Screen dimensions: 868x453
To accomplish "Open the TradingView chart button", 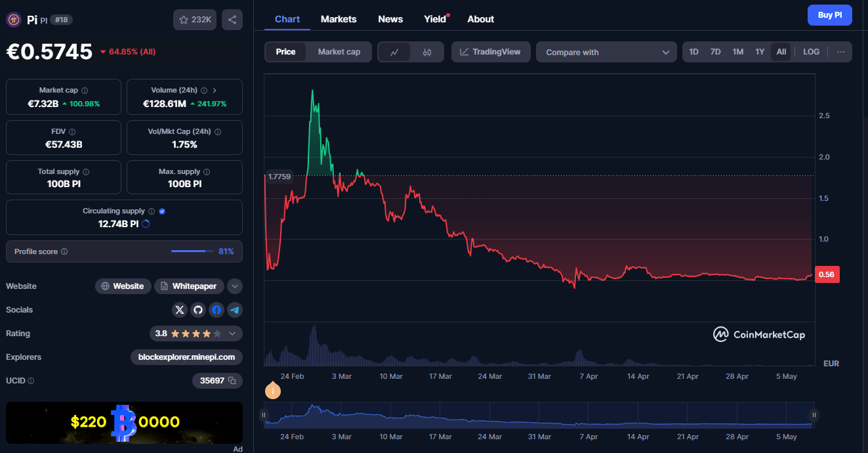I will point(491,52).
